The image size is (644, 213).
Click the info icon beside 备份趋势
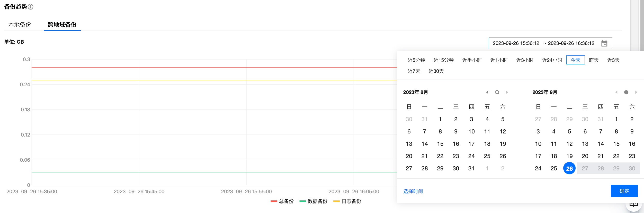tap(31, 7)
